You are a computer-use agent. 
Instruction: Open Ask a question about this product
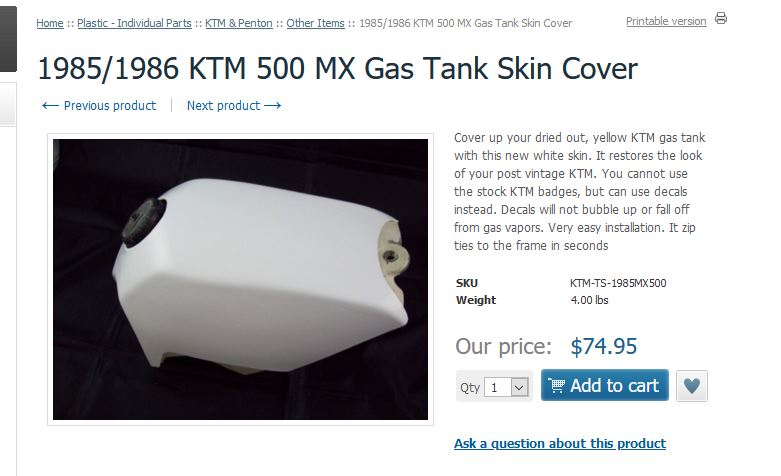coord(560,443)
